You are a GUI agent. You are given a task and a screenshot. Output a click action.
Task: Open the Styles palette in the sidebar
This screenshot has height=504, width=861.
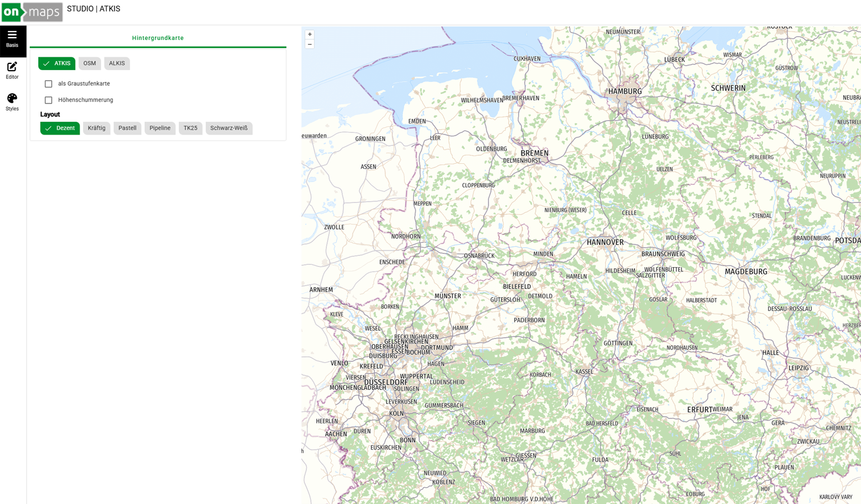pos(13,102)
